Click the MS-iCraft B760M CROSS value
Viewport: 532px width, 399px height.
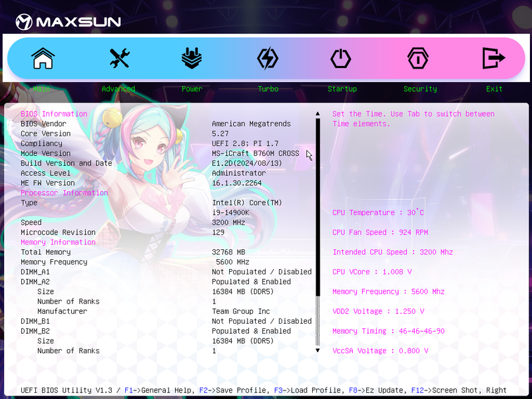[256, 153]
